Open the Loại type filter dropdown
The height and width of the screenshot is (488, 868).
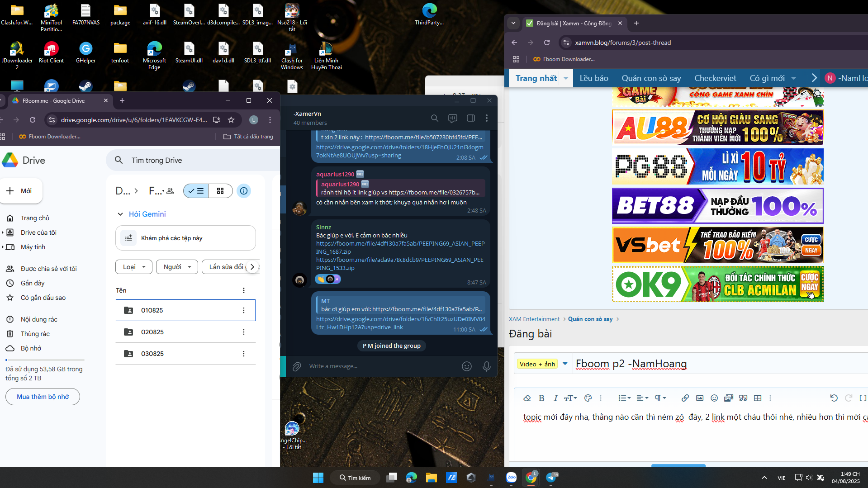[x=133, y=267]
